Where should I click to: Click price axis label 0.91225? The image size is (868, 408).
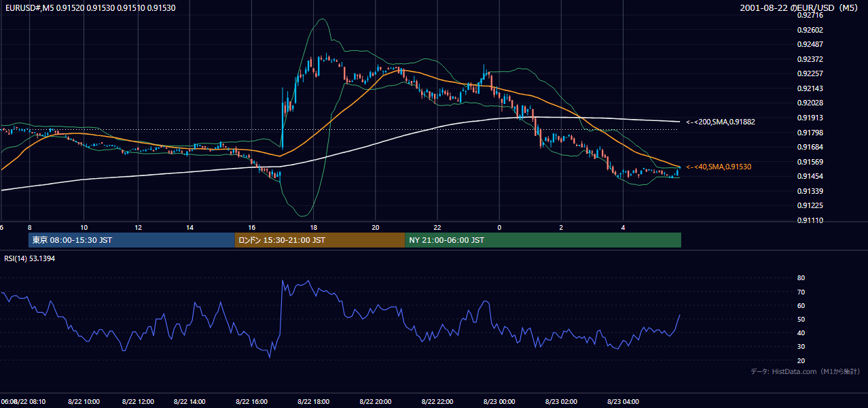(810, 205)
